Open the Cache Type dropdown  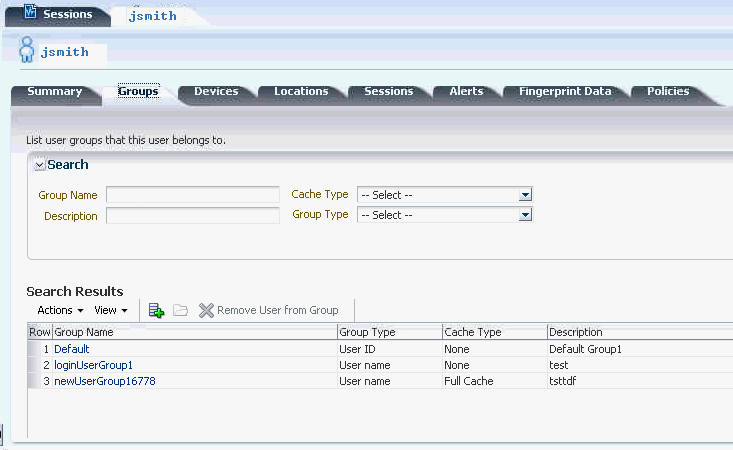525,195
